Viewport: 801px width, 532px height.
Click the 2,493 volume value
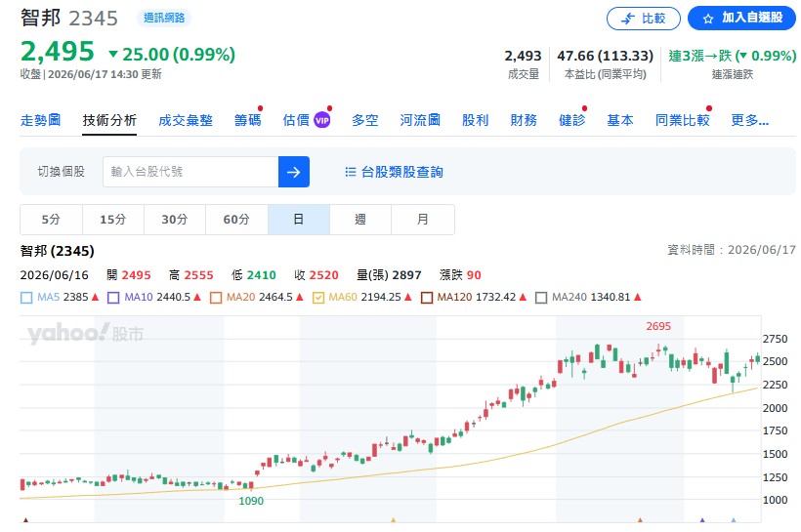pyautogui.click(x=523, y=56)
